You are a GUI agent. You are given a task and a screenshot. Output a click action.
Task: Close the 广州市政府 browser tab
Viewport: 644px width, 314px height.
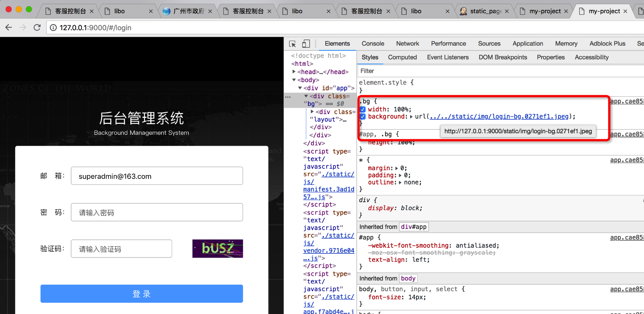coord(210,11)
